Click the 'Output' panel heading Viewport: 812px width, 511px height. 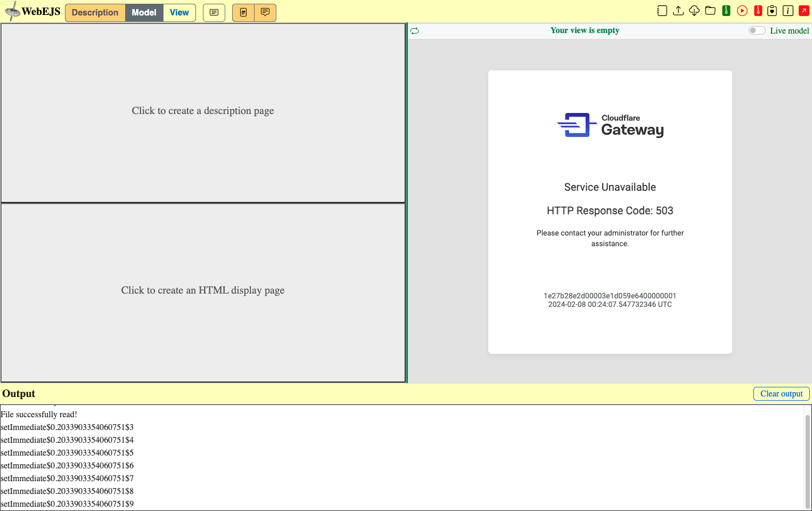(19, 394)
